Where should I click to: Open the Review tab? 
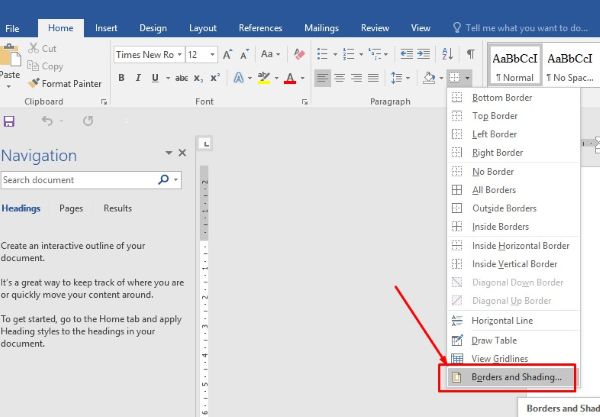point(375,28)
